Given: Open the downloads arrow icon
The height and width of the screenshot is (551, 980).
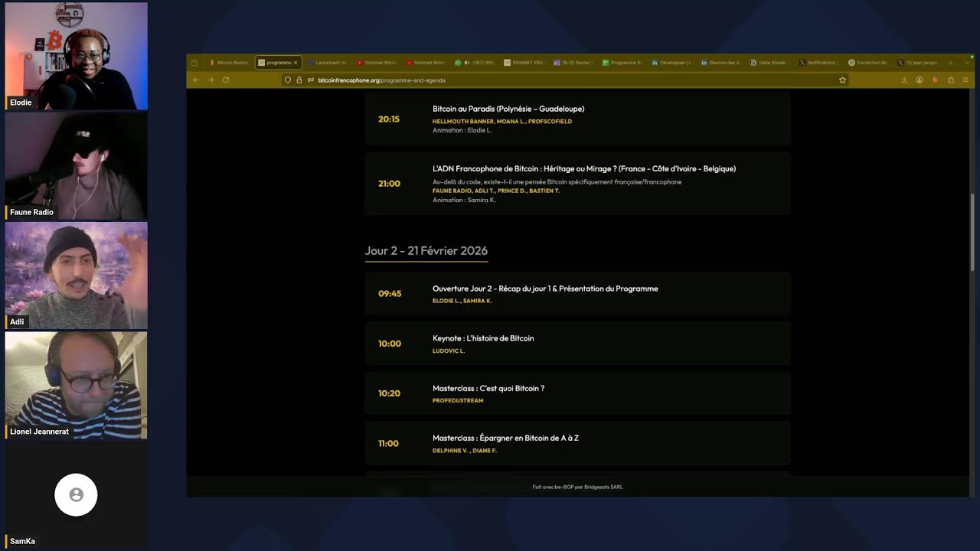Looking at the screenshot, I should [x=904, y=80].
